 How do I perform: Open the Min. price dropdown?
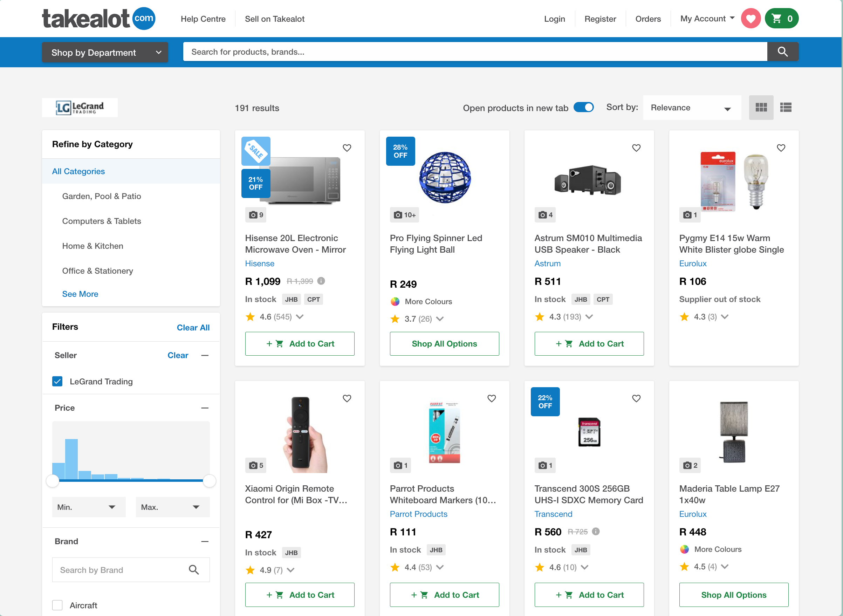[88, 507]
